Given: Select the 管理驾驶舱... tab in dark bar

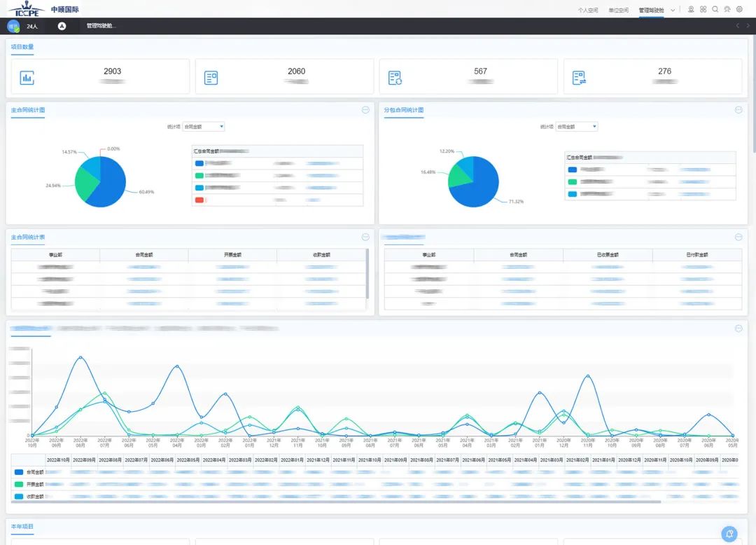Looking at the screenshot, I should 101,26.
